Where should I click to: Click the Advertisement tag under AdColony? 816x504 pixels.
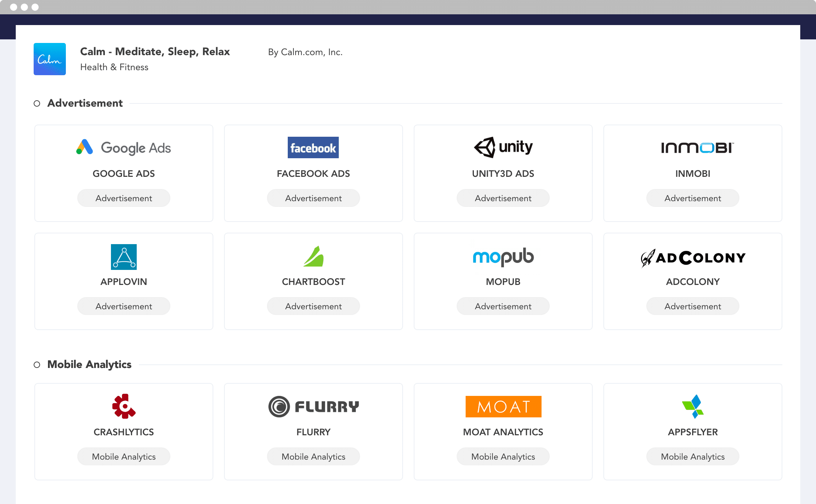(x=693, y=306)
